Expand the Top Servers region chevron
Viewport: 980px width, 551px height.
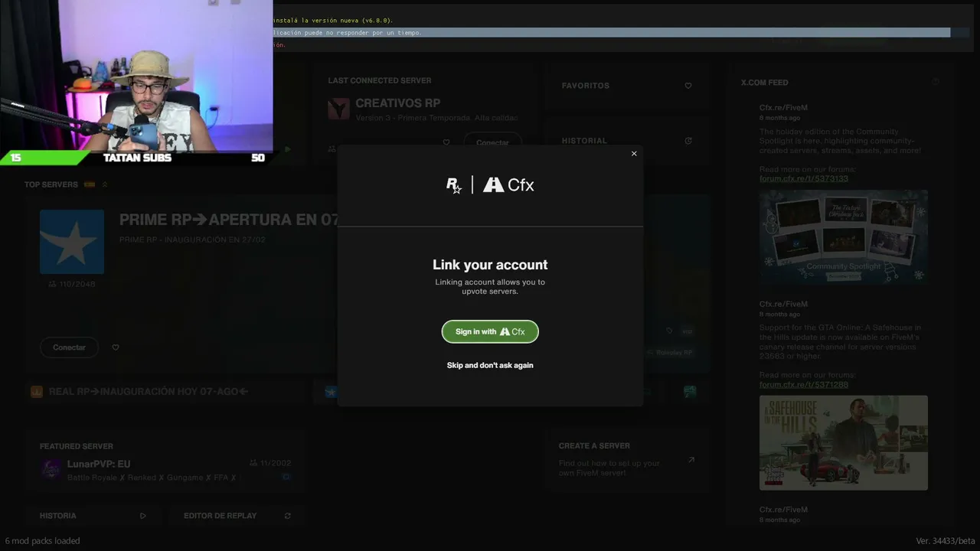(x=105, y=184)
